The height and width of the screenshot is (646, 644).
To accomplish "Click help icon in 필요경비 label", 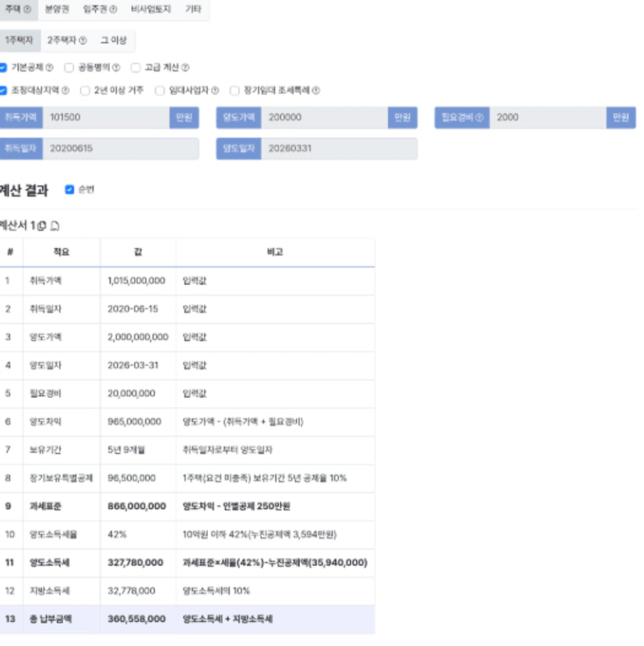I will coord(480,118).
